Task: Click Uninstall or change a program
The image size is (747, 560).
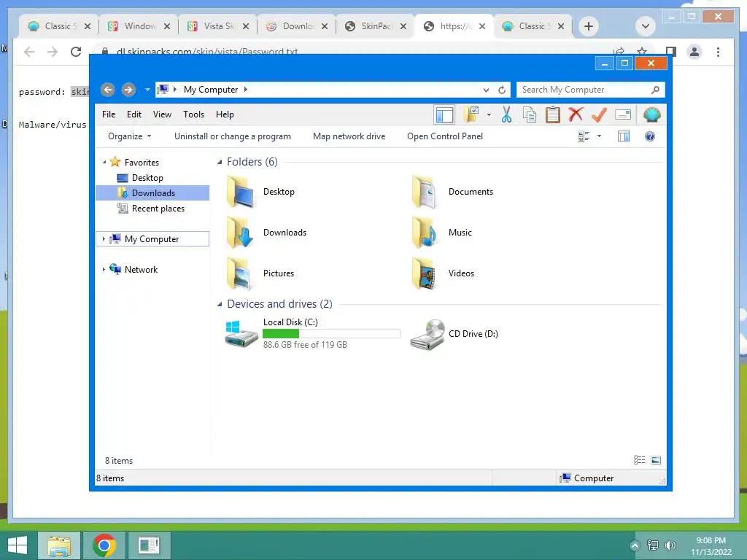Action: [233, 136]
